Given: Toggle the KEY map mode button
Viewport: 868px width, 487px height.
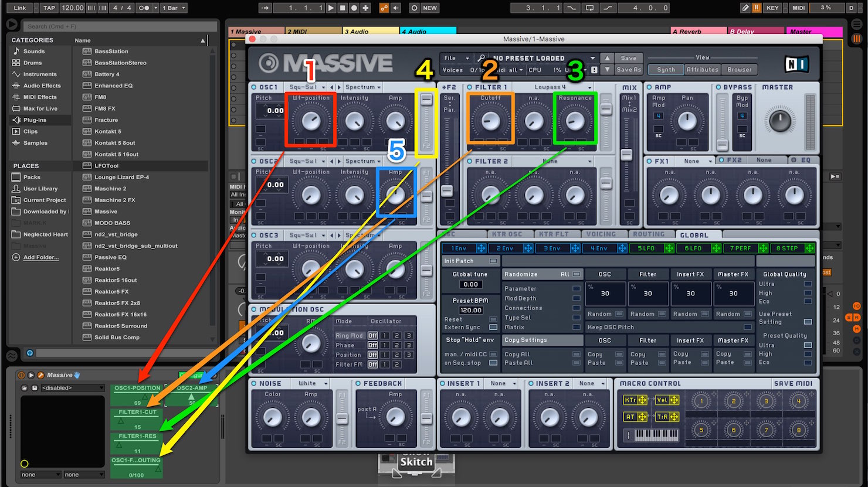Looking at the screenshot, I should pyautogui.click(x=772, y=8).
